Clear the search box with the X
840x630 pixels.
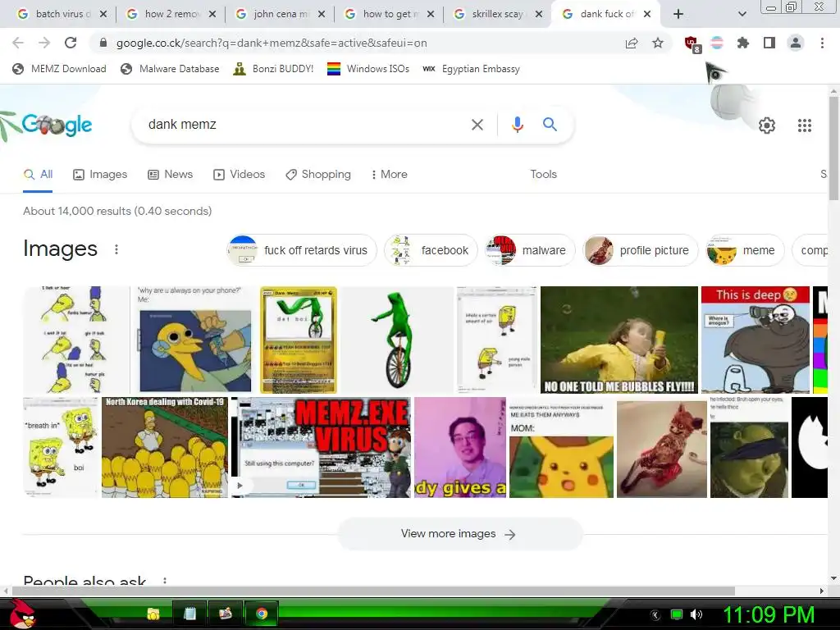[477, 125]
